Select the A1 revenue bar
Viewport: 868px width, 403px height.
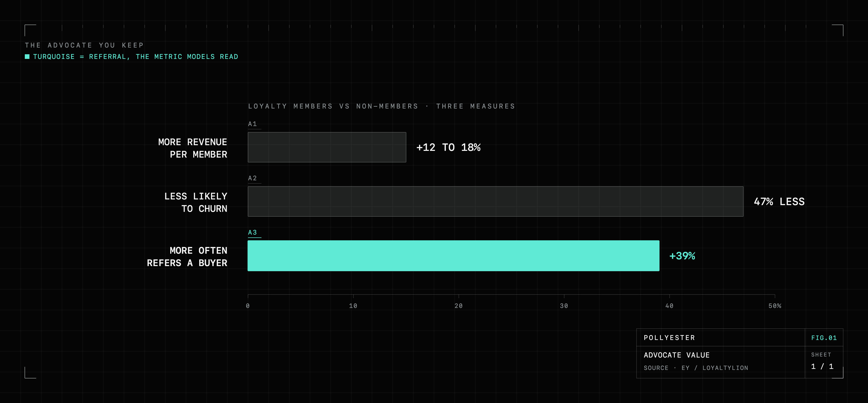327,147
